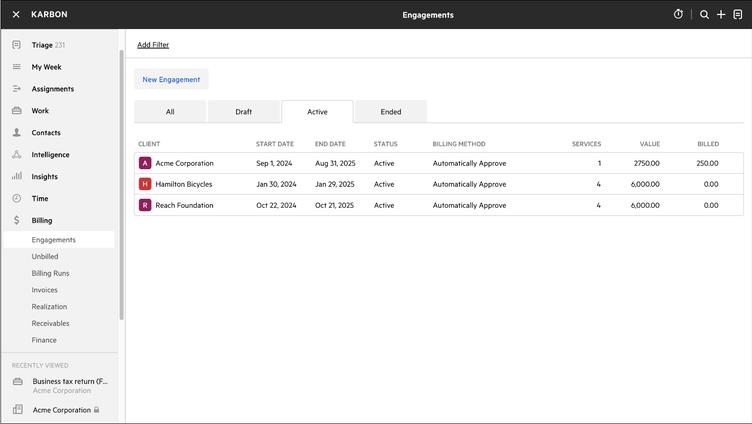Open Invoices under Billing
The height and width of the screenshot is (424, 752).
[44, 290]
